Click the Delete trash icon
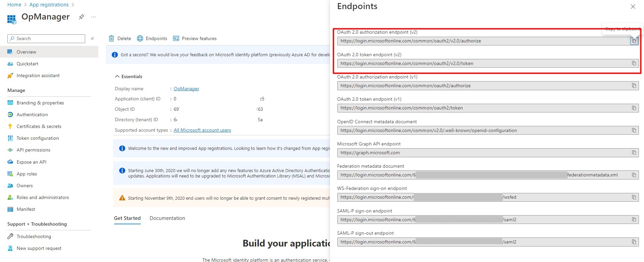 point(112,38)
